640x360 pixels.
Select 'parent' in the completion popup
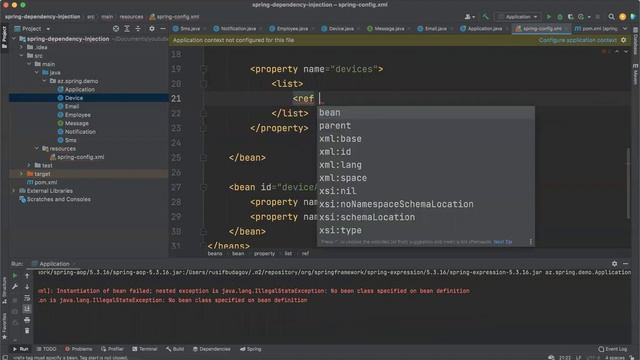point(426,126)
